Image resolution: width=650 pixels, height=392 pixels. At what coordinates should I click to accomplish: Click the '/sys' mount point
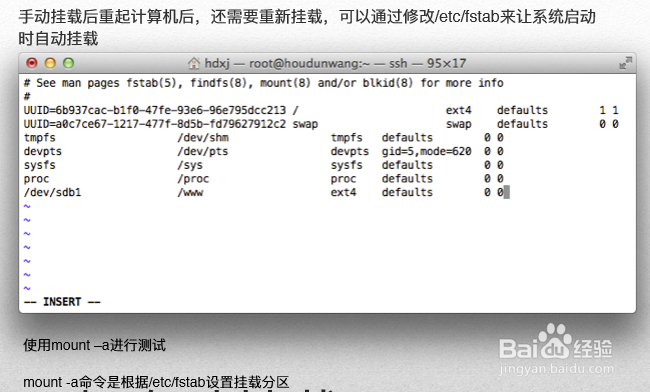tap(190, 165)
